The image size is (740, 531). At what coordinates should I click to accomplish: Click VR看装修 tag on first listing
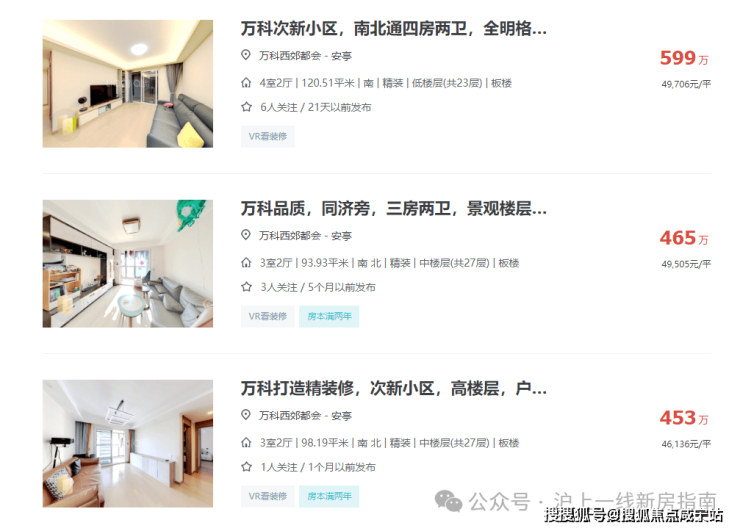coord(268,136)
